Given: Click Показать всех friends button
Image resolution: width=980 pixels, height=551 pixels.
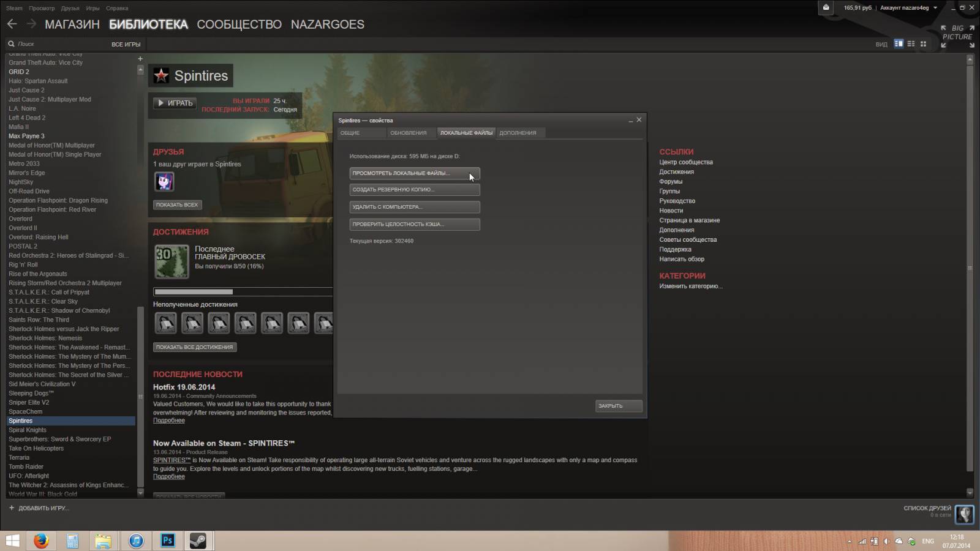Looking at the screenshot, I should pos(177,205).
